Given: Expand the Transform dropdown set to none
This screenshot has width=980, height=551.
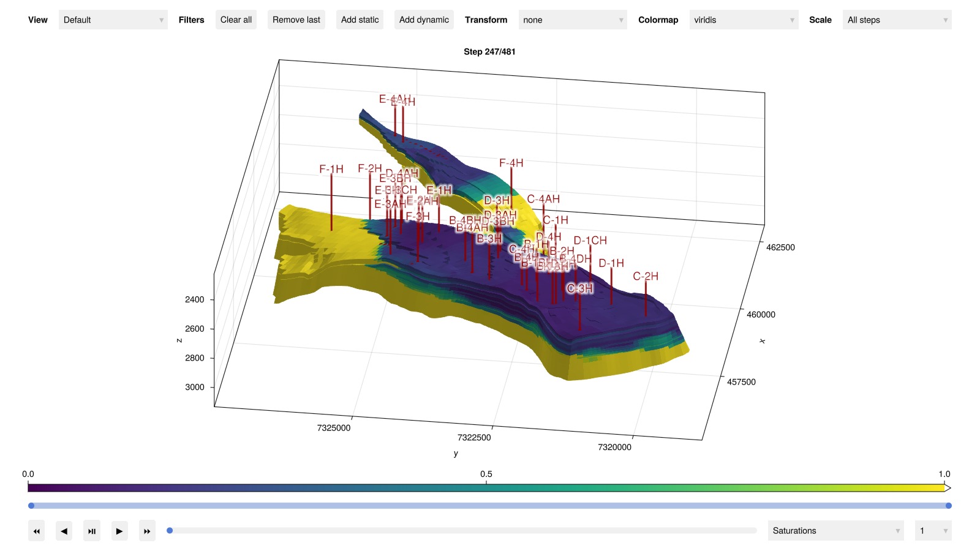Looking at the screenshot, I should click(x=573, y=20).
